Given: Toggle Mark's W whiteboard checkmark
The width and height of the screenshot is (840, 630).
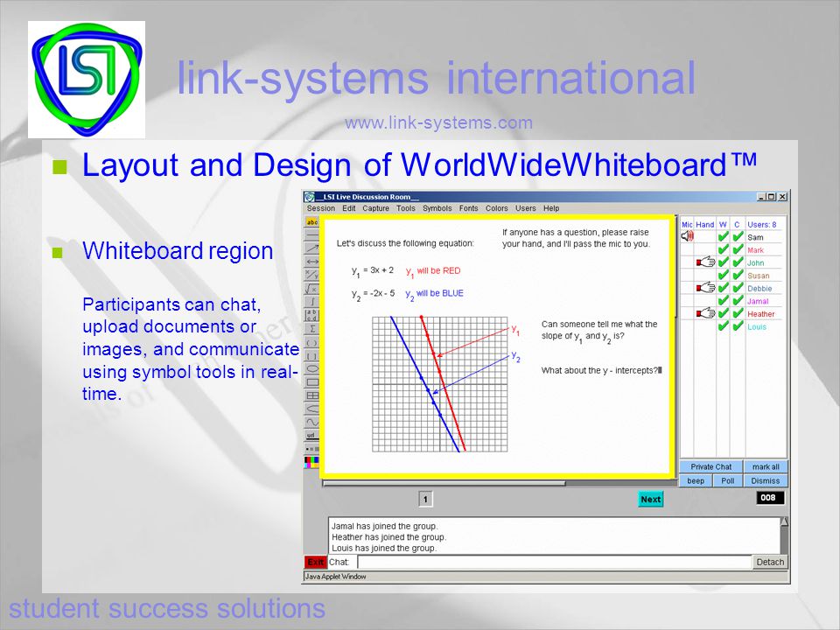Looking at the screenshot, I should (x=724, y=249).
